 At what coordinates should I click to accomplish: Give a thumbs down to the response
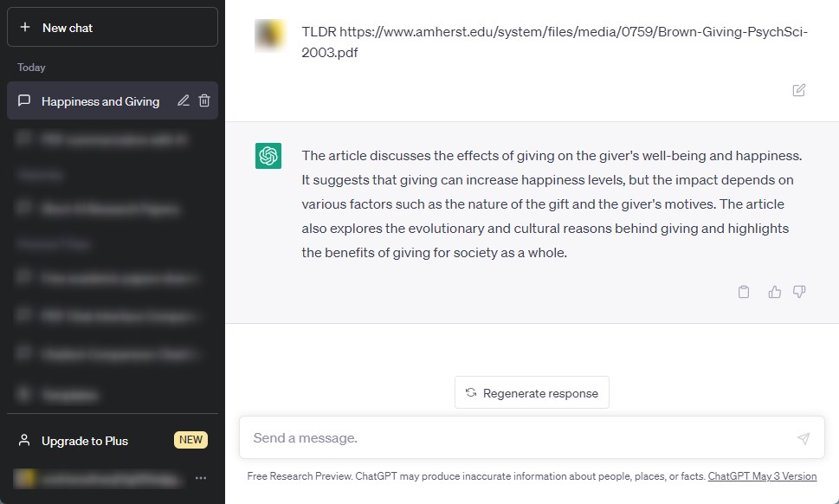[798, 292]
